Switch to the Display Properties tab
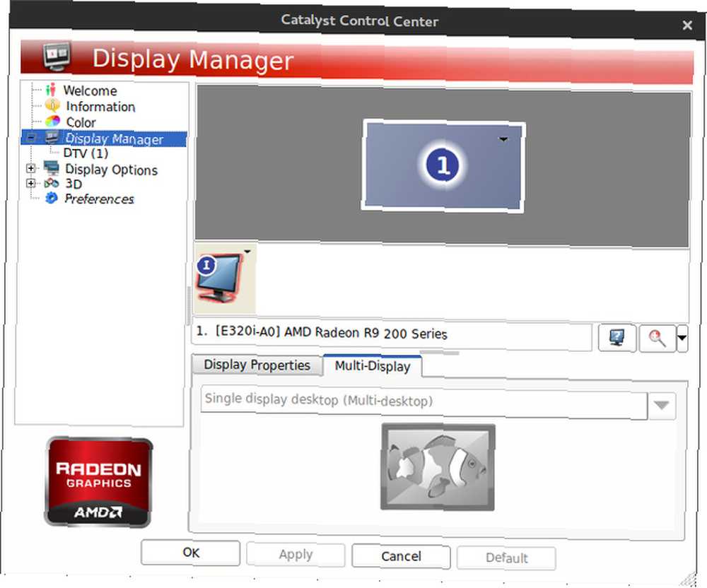 tap(257, 365)
